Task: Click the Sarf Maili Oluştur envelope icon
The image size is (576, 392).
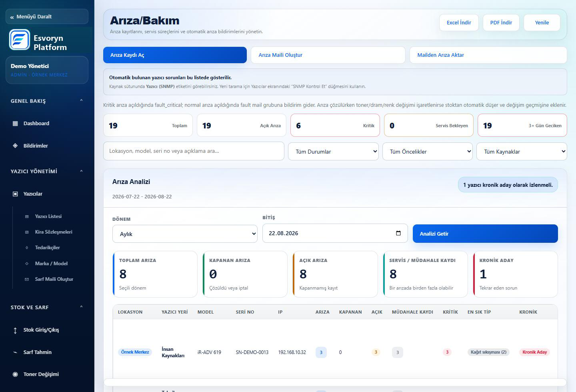Action: point(27,279)
